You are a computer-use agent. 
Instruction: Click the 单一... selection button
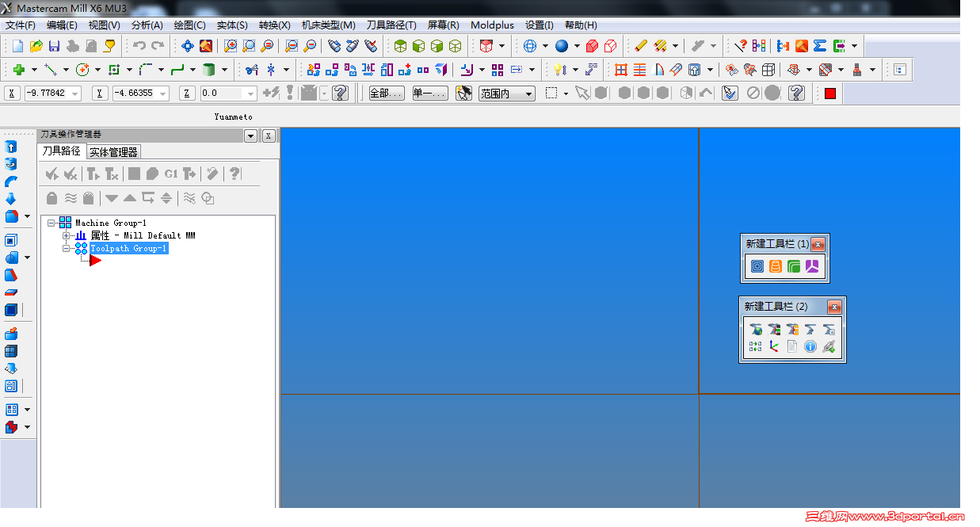point(430,94)
